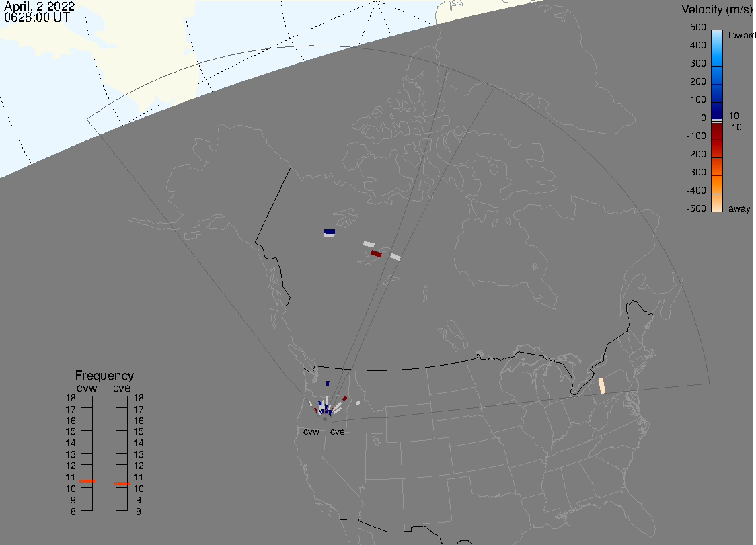Click the "cvw" heading above frequency bar
Image resolution: width=756 pixels, height=545 pixels.
click(x=87, y=388)
